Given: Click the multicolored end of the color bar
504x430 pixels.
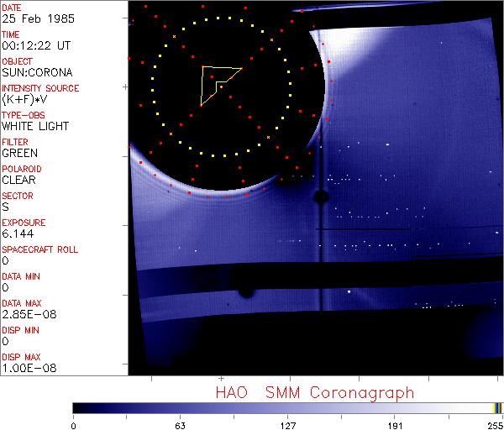Looking at the screenshot, I should (x=497, y=407).
